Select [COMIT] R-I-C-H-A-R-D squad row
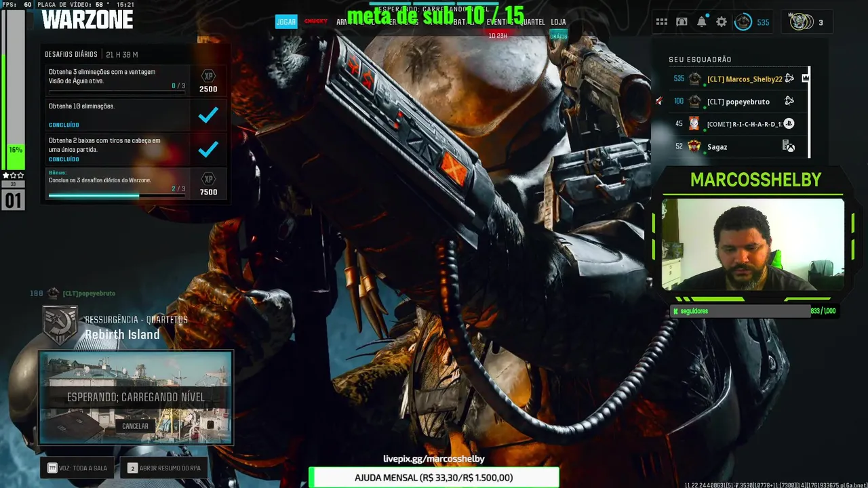The image size is (868, 488). 738,123
